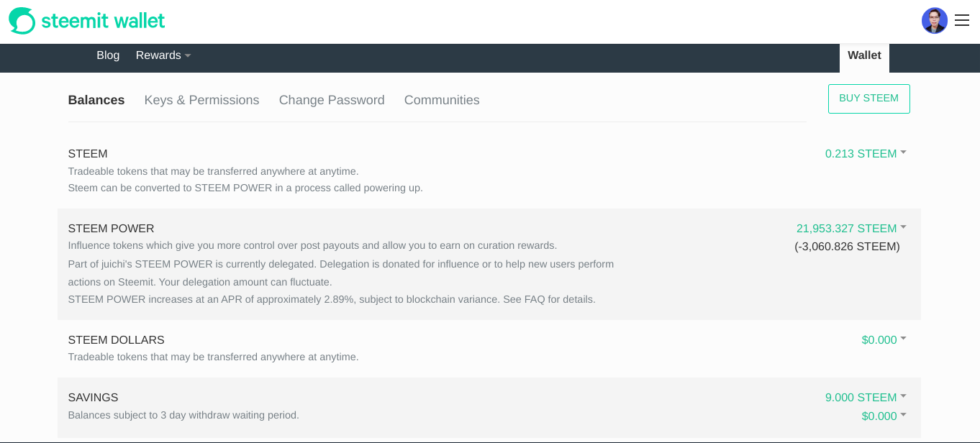Open the Blog page
The width and height of the screenshot is (980, 443).
pos(108,55)
